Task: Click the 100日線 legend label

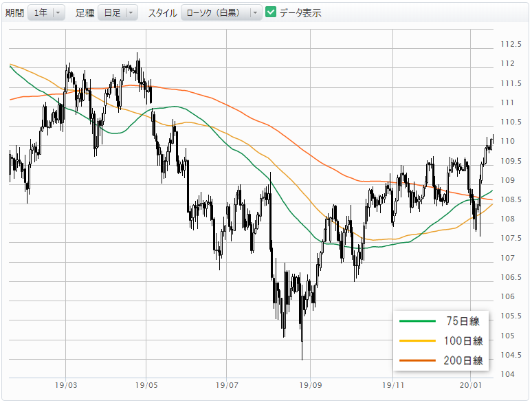Action: (x=463, y=340)
